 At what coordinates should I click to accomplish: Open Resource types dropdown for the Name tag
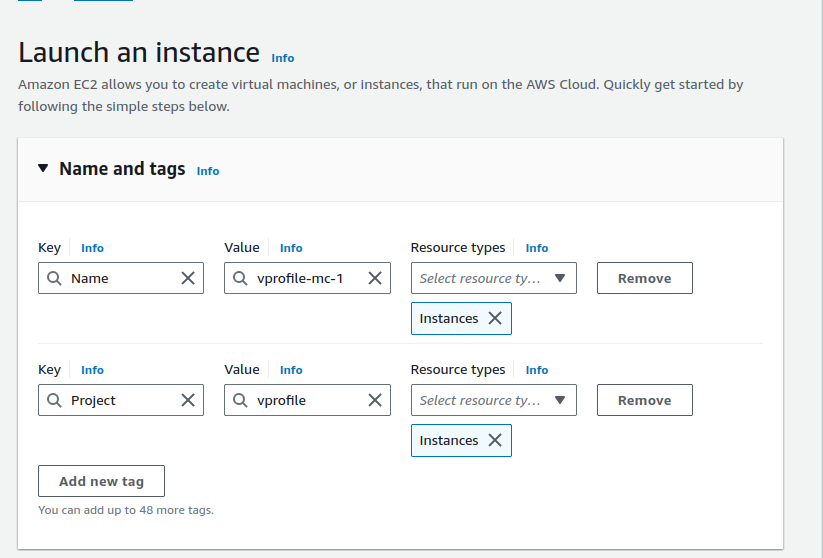[493, 278]
